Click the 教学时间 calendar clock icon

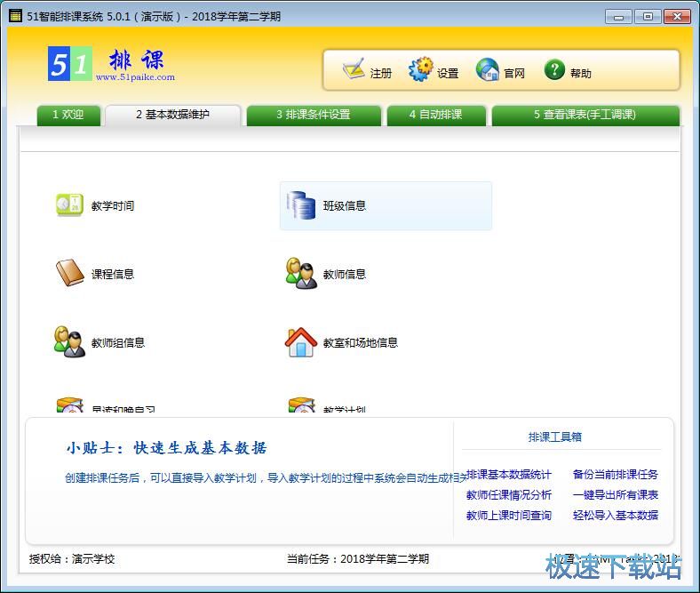pos(69,205)
